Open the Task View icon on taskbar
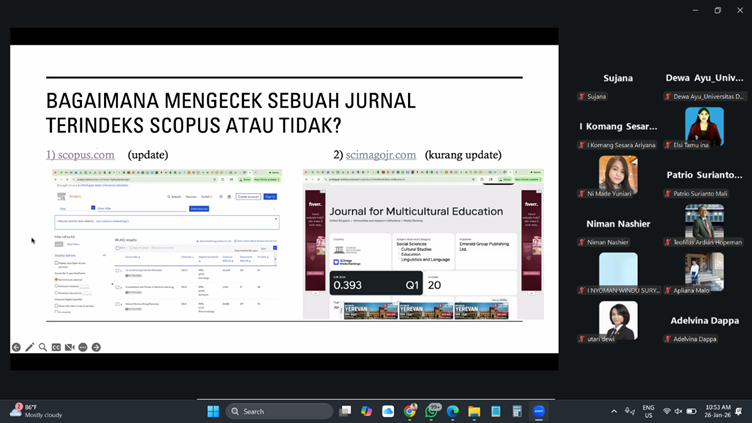The width and height of the screenshot is (752, 423). point(345,411)
